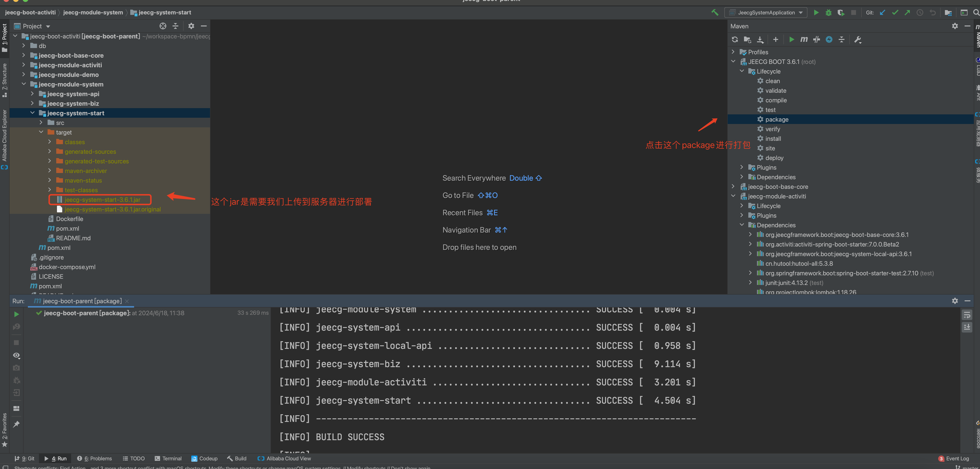The image size is (980, 469).
Task: Collapse the JEECG BOOT 3.6.1 Lifecycle node
Action: 742,71
